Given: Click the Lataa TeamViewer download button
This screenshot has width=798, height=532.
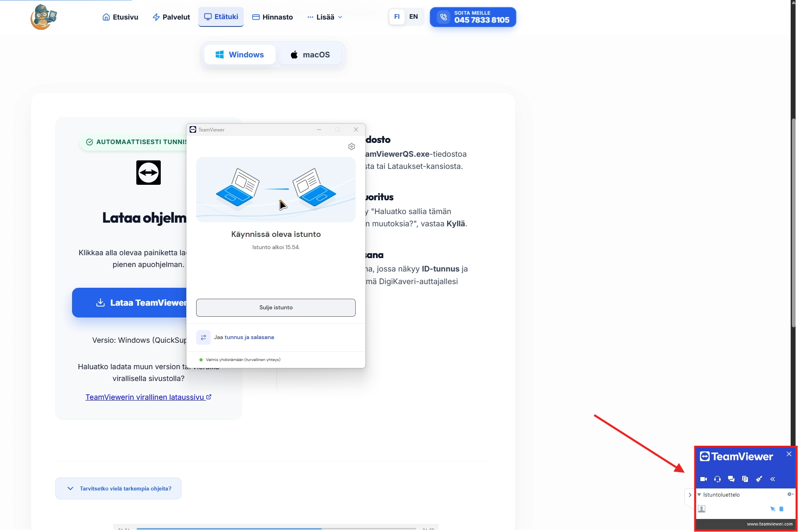Looking at the screenshot, I should pyautogui.click(x=129, y=303).
